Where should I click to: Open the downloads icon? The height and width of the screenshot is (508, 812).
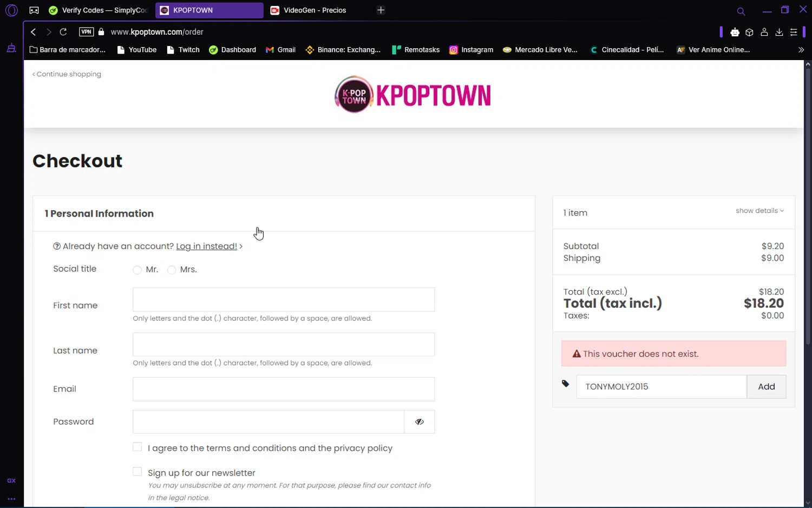pos(779,32)
